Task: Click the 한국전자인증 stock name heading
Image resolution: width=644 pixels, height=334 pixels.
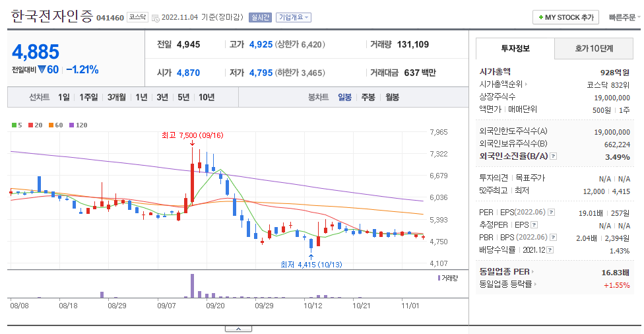Action: [x=51, y=17]
